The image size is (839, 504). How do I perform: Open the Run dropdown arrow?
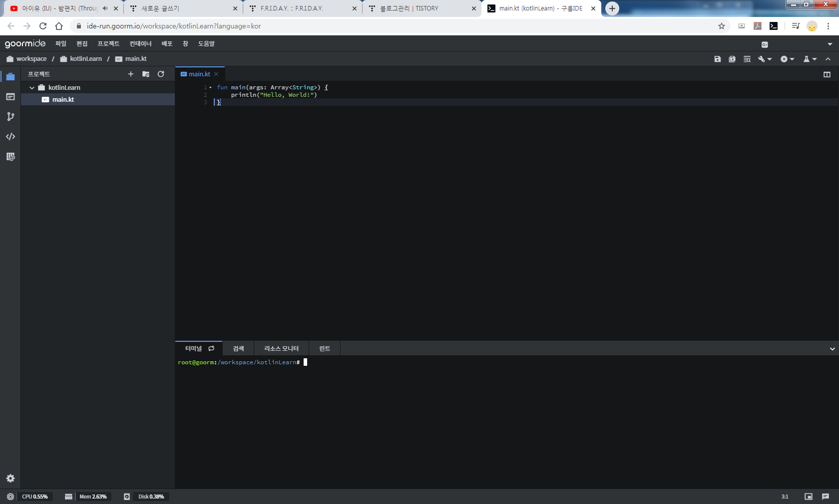coord(792,59)
